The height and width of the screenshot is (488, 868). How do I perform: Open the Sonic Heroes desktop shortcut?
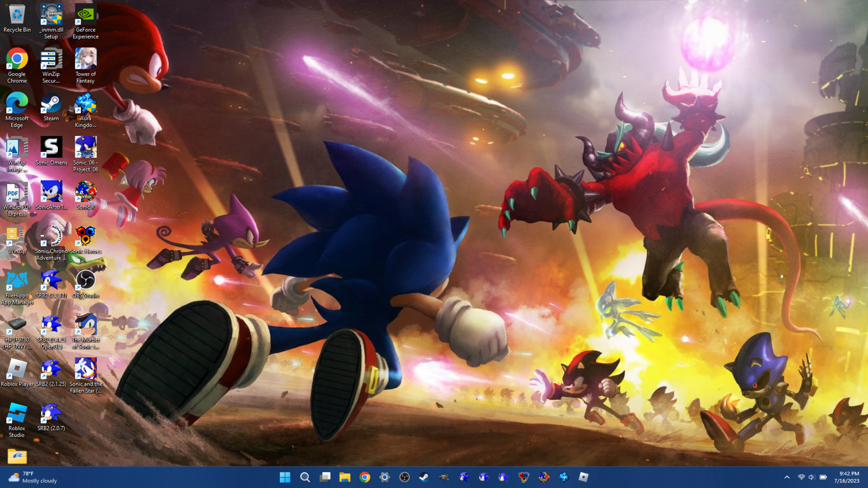tap(86, 240)
